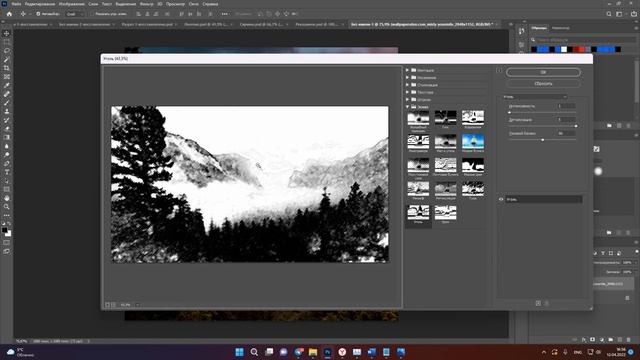Screen dimensions: 640x360
Task: Click the Layers panel trash icon
Action: pos(628,340)
